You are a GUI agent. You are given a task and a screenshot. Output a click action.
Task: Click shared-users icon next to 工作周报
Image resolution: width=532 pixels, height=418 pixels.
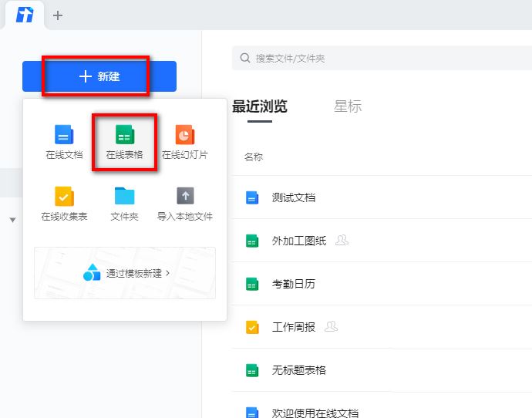tap(331, 326)
